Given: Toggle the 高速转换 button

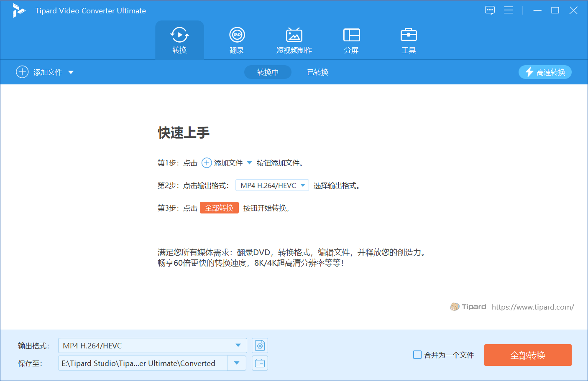Looking at the screenshot, I should (545, 72).
